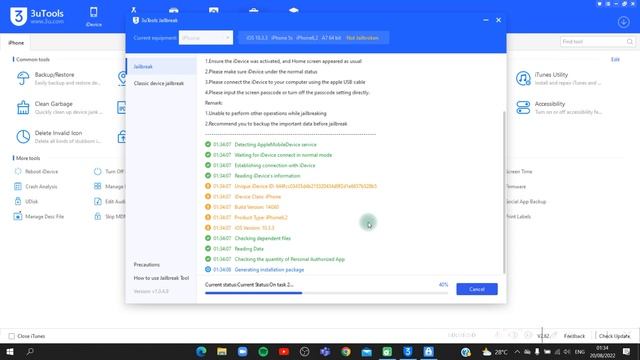Image resolution: width=640 pixels, height=360 pixels.
Task: Click the jailbreak progress bar
Action: pos(327,293)
